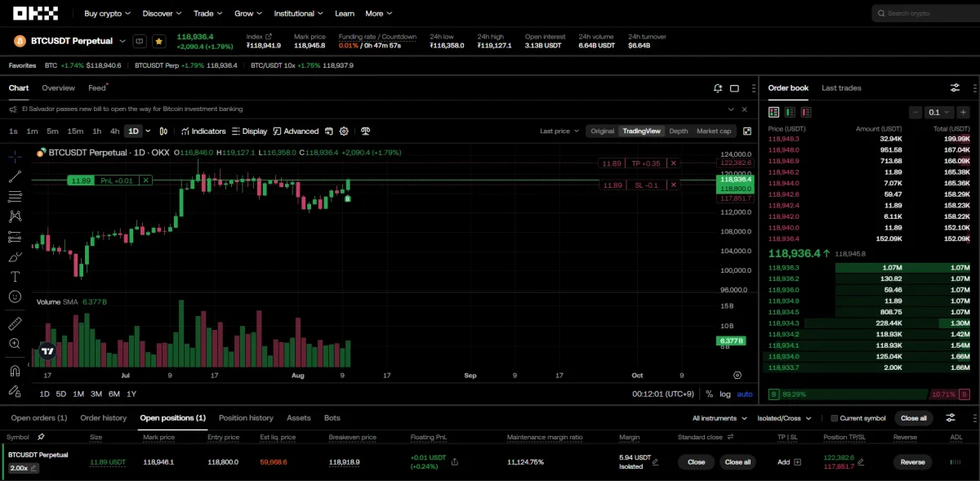980x481 pixels.
Task: Open the Order history tab
Action: click(104, 418)
